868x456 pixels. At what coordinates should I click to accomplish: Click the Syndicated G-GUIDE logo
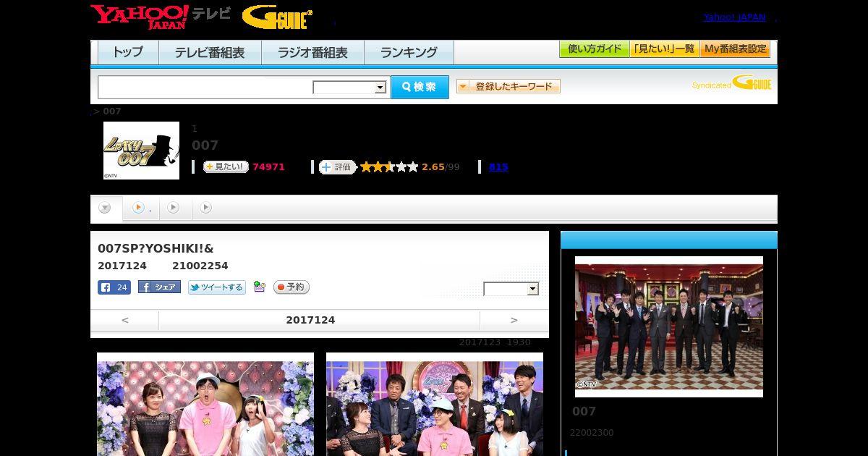[731, 83]
